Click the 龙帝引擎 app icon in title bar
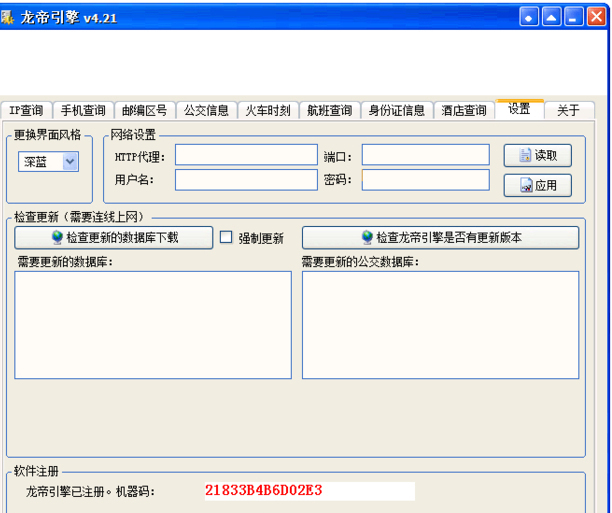This screenshot has width=612, height=513. pos(7,17)
